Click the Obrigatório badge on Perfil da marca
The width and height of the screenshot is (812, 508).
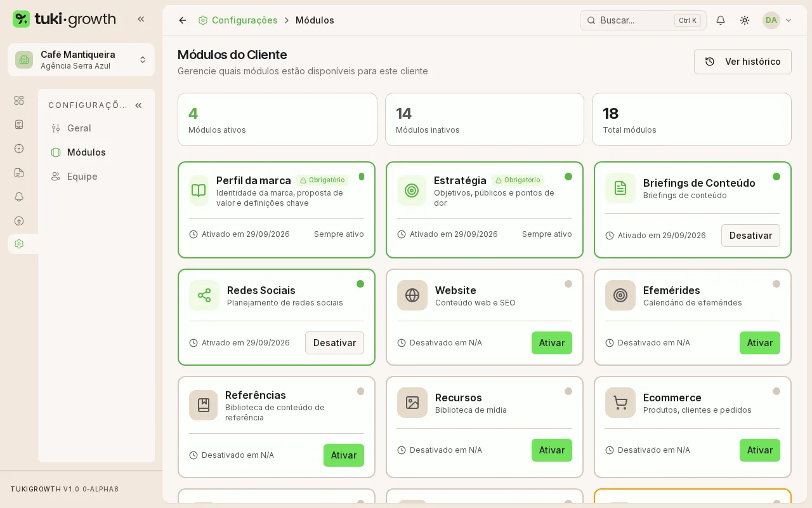click(322, 180)
